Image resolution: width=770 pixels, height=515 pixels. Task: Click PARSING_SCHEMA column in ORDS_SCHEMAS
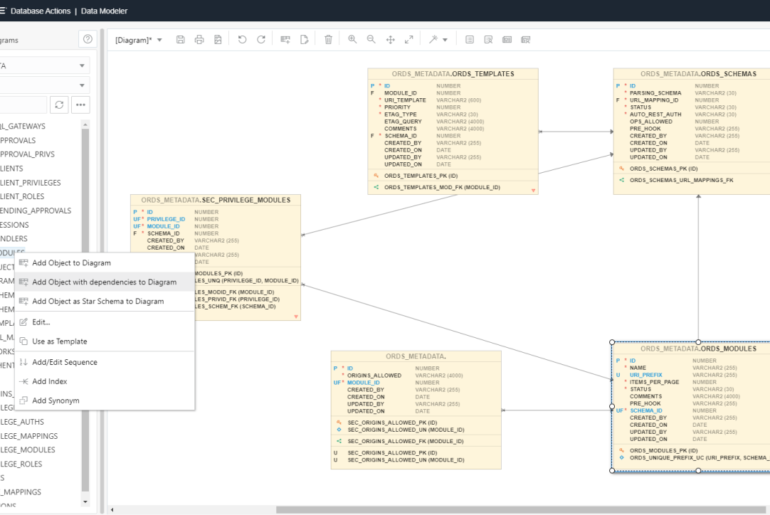[655, 93]
